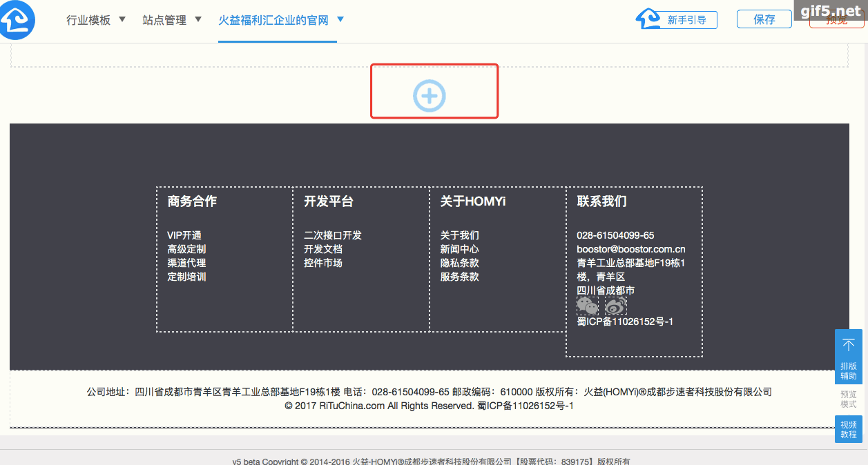Click the 公司地址 footer line
The height and width of the screenshot is (465, 868).
pyautogui.click(x=429, y=392)
